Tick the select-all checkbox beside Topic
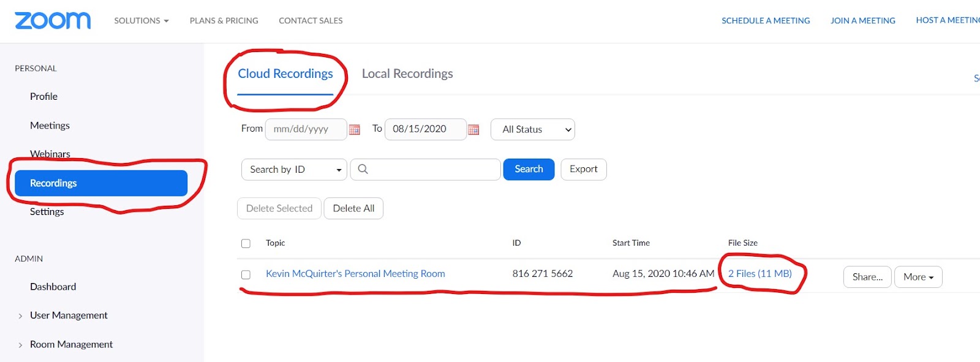This screenshot has width=980, height=362. click(x=246, y=243)
